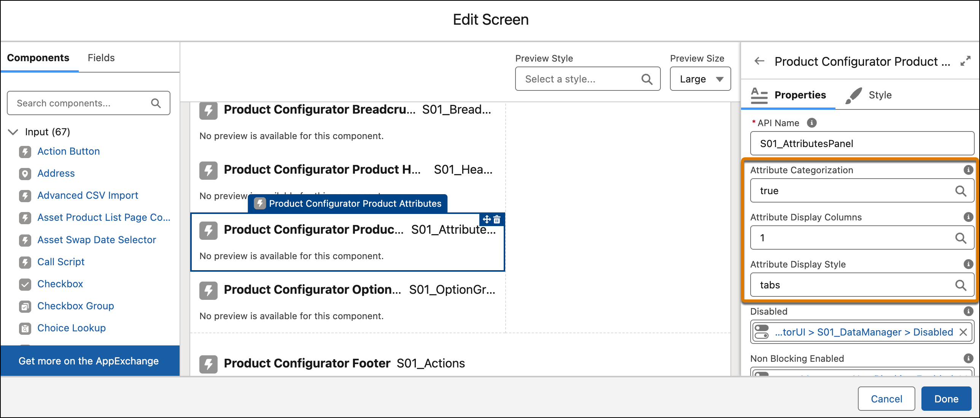Click the Product Configurator Breadcrumb lightning icon
The width and height of the screenshot is (980, 418).
point(208,110)
